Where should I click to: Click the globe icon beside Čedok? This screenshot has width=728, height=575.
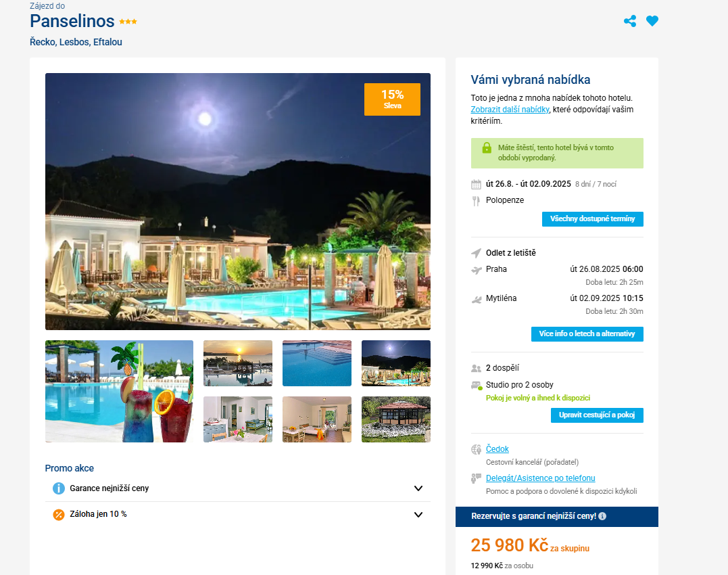click(x=476, y=449)
